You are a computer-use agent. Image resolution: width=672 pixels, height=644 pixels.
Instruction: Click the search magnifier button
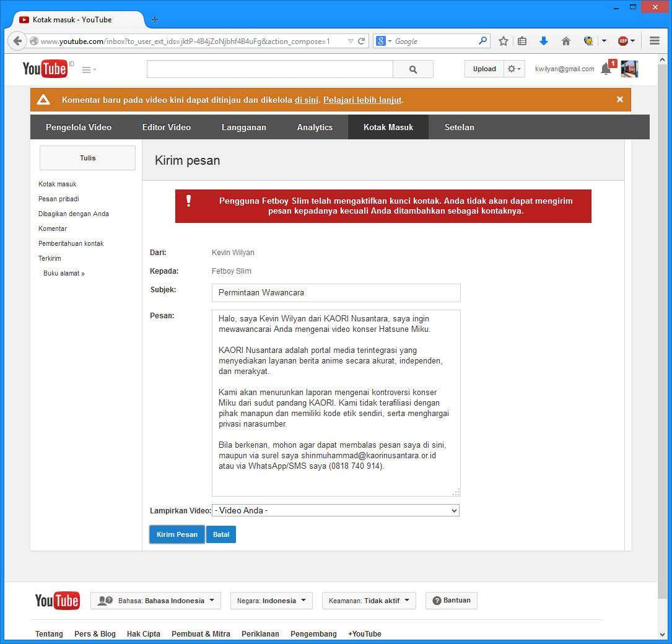(413, 69)
